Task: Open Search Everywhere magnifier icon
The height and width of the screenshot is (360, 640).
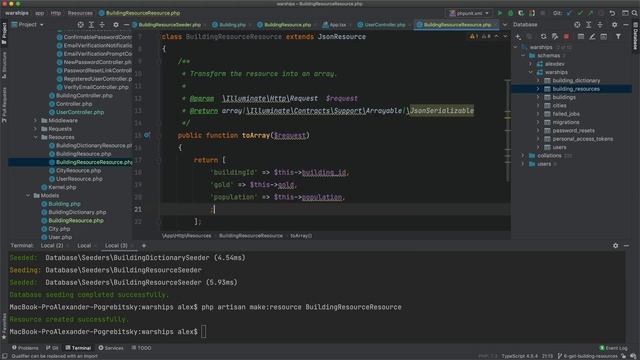Action: tap(635, 13)
